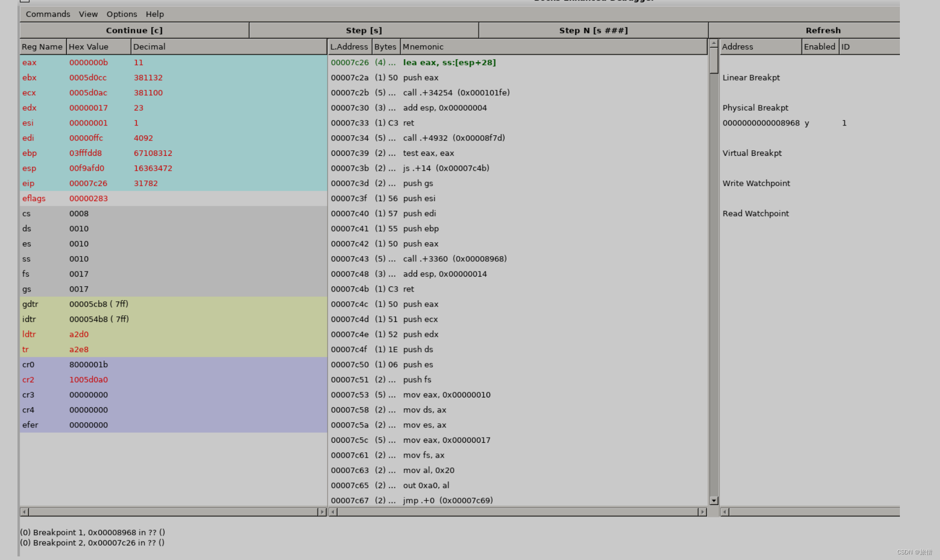
Task: Select the call .+34254 instruction
Action: [518, 93]
